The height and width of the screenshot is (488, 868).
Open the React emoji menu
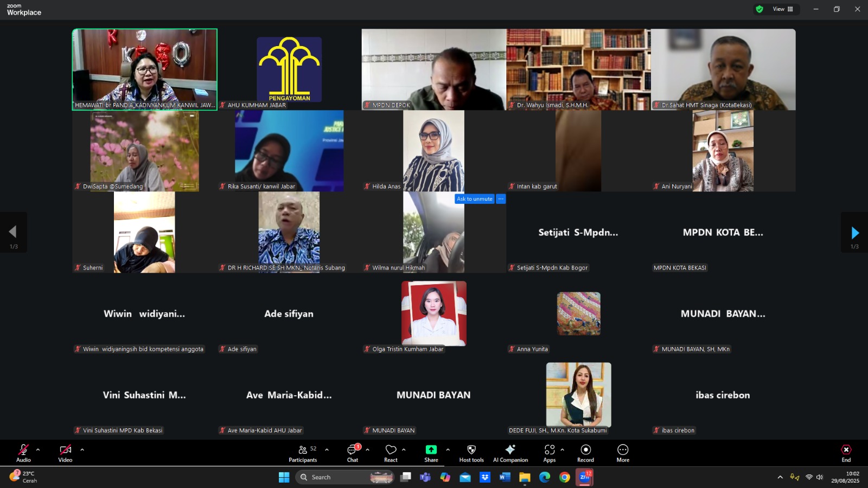tap(391, 453)
